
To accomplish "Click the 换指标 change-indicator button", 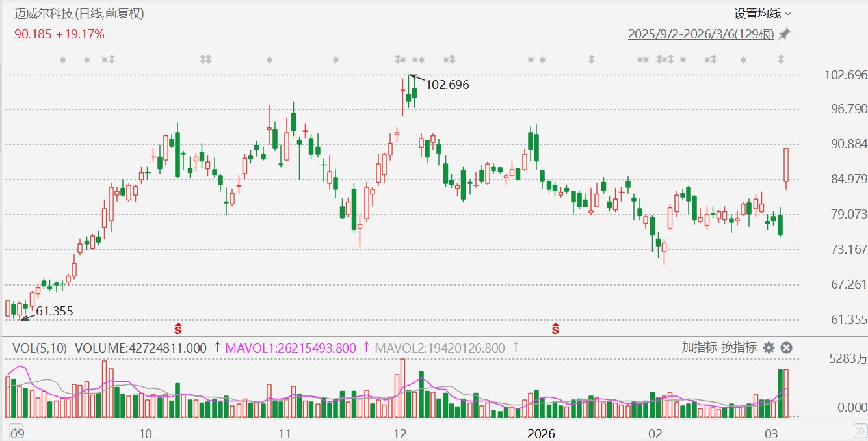I will (739, 347).
